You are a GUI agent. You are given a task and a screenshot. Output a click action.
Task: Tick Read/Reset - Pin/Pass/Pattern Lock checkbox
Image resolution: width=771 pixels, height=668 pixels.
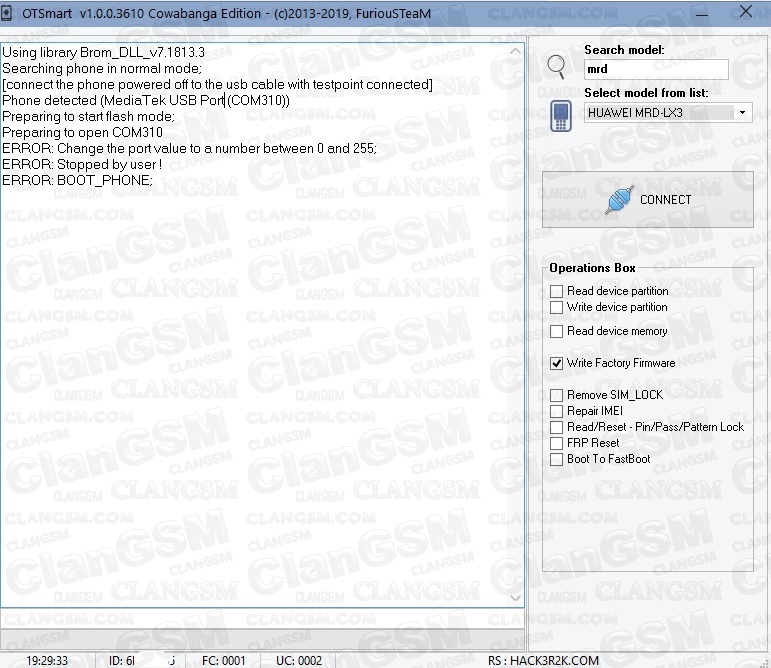point(556,427)
